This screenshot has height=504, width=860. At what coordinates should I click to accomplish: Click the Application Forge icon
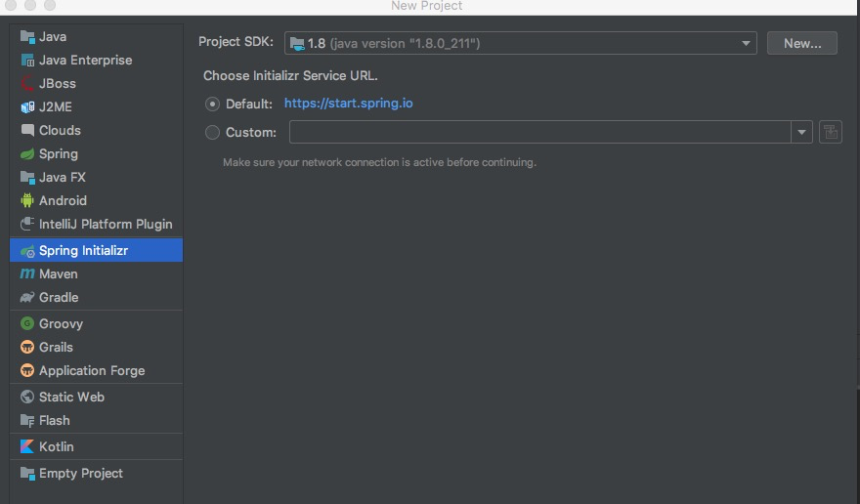[27, 371]
